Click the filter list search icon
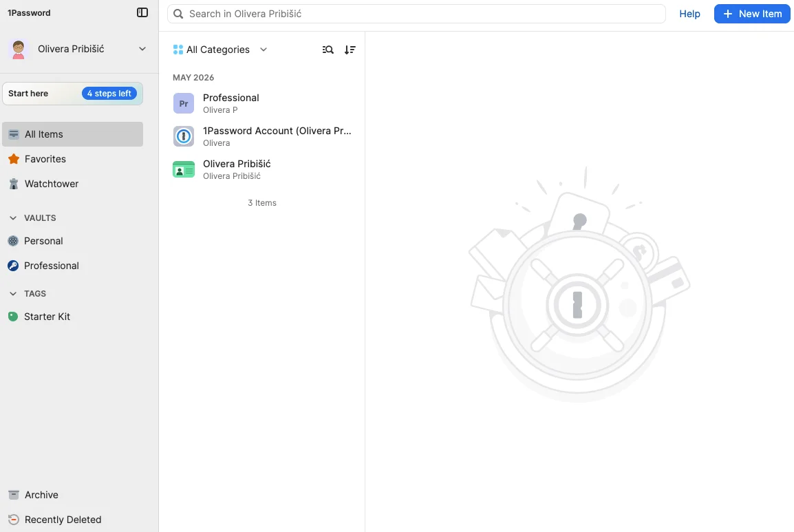 pyautogui.click(x=328, y=50)
